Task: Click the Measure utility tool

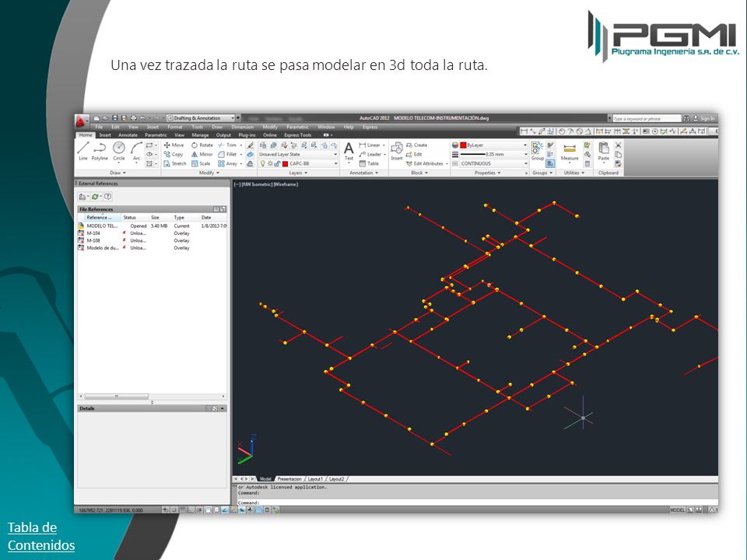Action: click(x=570, y=152)
